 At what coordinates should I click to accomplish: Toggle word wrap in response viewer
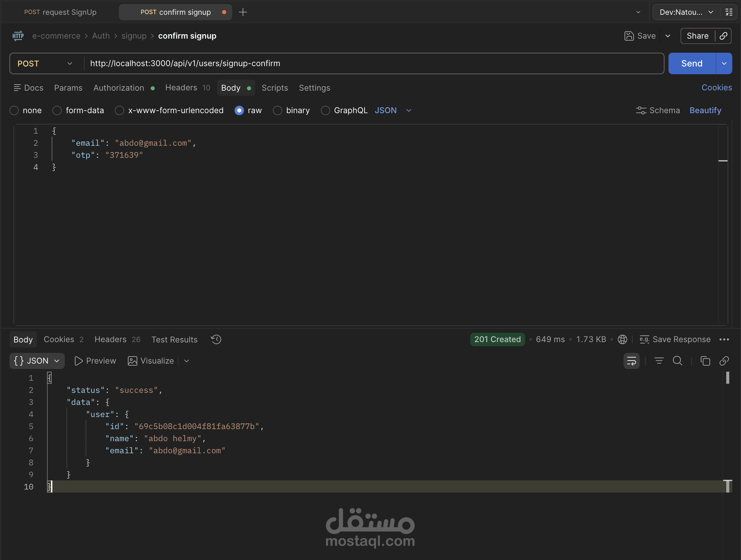(631, 361)
